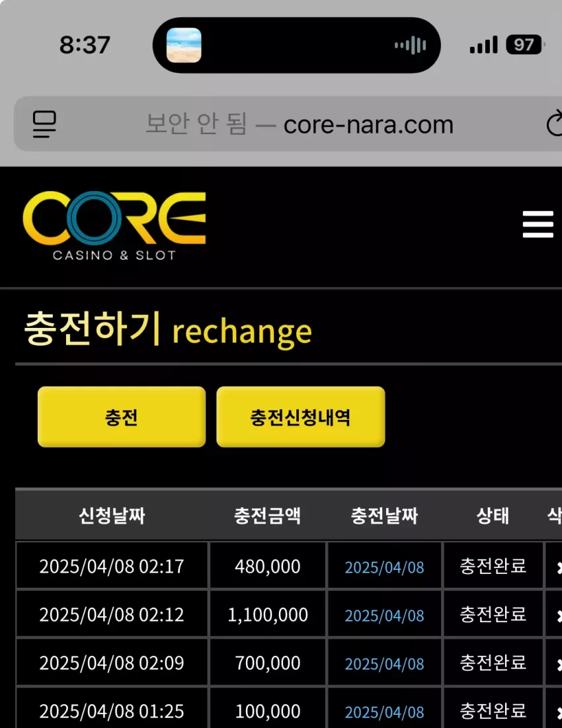Viewport: 562px width, 728px height.
Task: Tap the 충전하기 rechange heading
Action: (x=168, y=330)
